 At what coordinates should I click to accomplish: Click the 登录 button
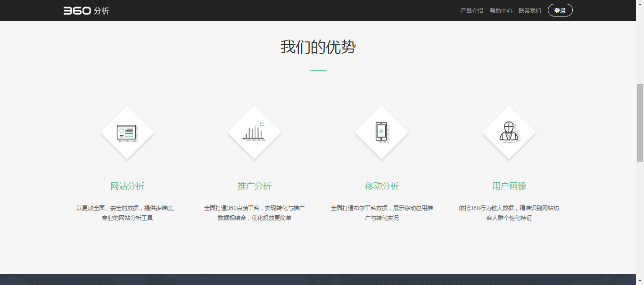pyautogui.click(x=560, y=10)
